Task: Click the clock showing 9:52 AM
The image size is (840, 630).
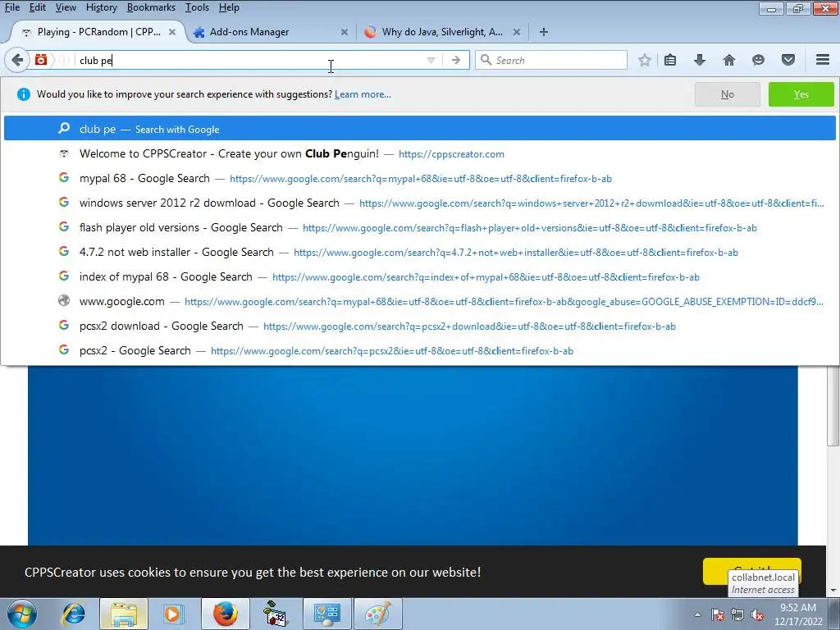Action: [x=798, y=614]
